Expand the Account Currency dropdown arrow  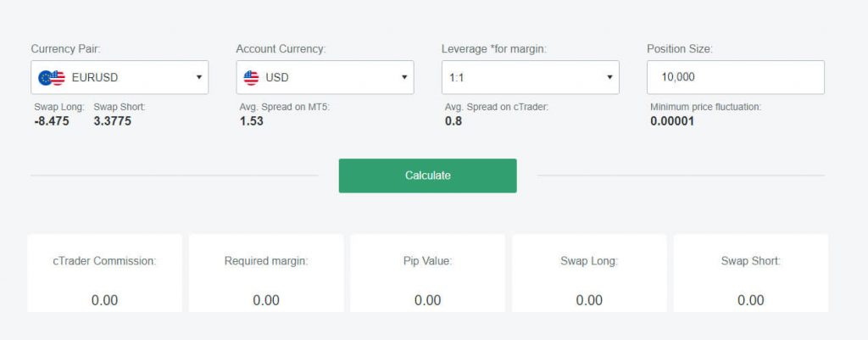tap(404, 77)
